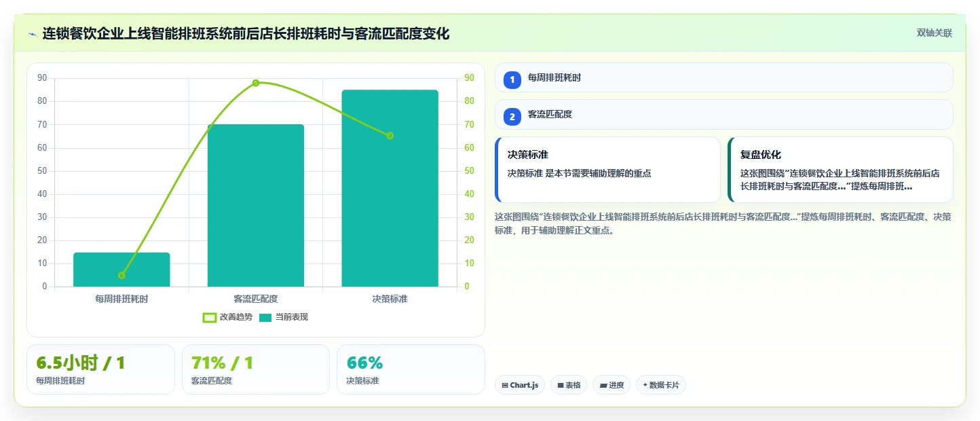Click the 进度 tag chip

click(x=611, y=385)
